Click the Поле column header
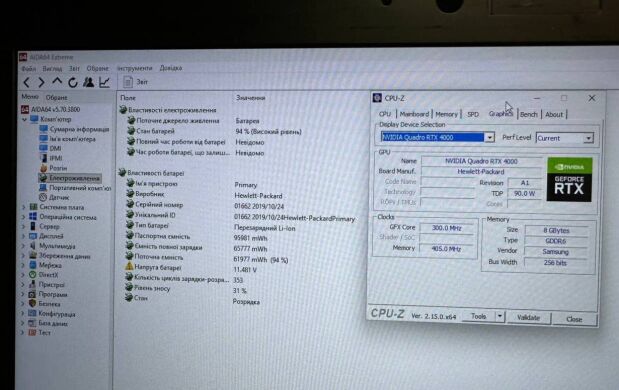The height and width of the screenshot is (390, 619). (128, 98)
